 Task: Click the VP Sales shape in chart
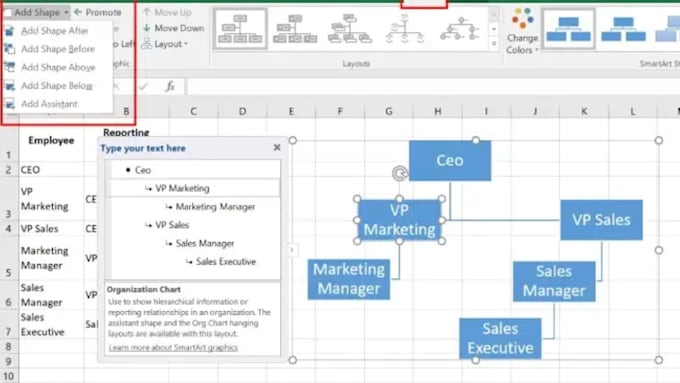[x=601, y=220]
